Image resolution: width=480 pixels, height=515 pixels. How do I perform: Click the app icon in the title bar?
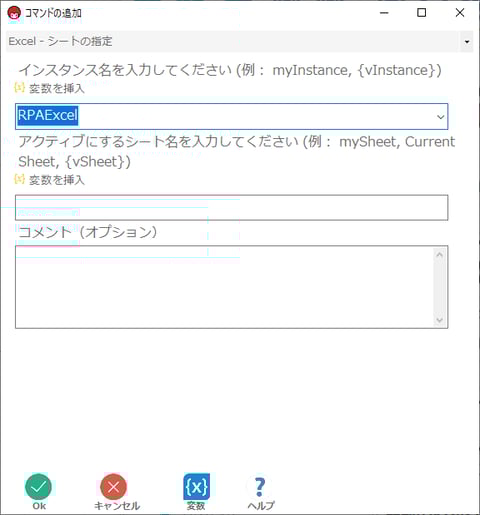pos(14,13)
